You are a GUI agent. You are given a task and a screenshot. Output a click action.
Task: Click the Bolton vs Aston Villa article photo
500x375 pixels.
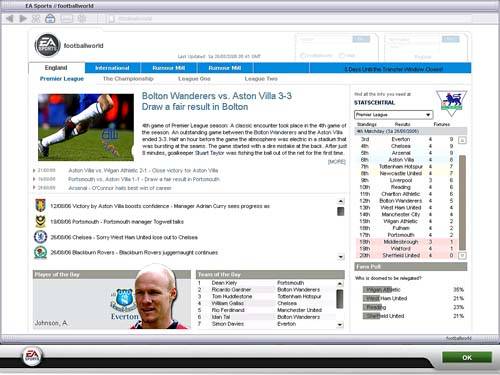coord(86,127)
